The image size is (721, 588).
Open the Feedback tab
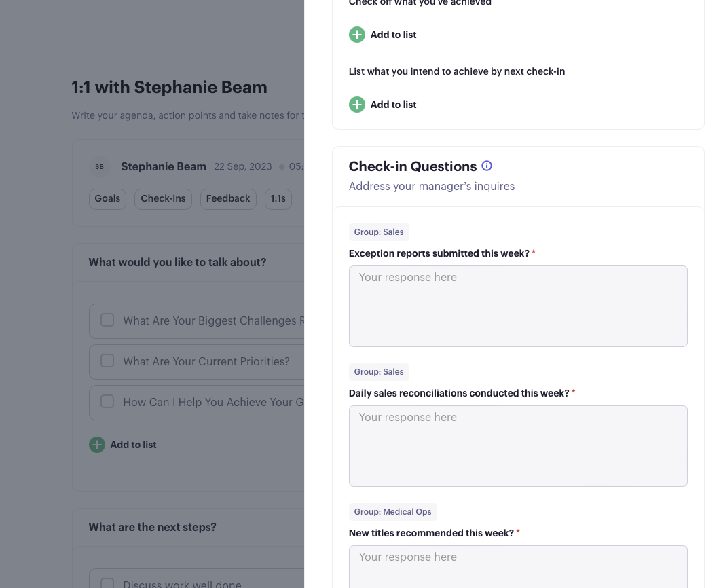[x=228, y=199]
